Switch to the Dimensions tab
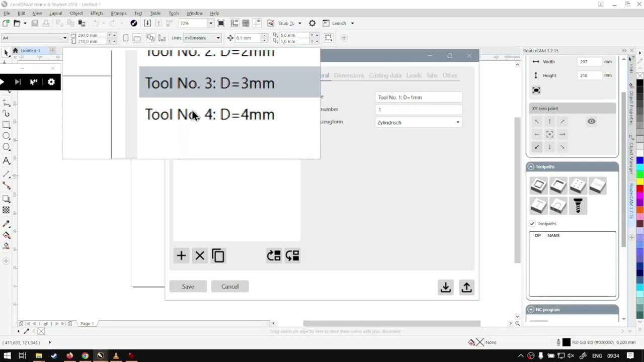The image size is (644, 362). coord(349,75)
